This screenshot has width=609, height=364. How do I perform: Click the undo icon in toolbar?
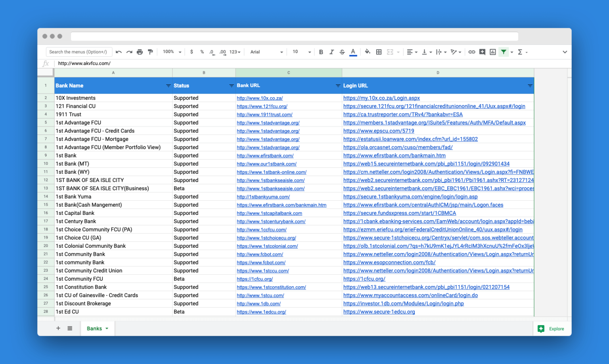click(119, 52)
